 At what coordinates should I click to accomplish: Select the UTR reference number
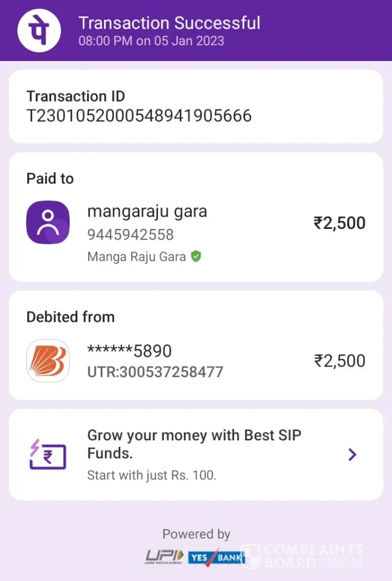coord(155,372)
